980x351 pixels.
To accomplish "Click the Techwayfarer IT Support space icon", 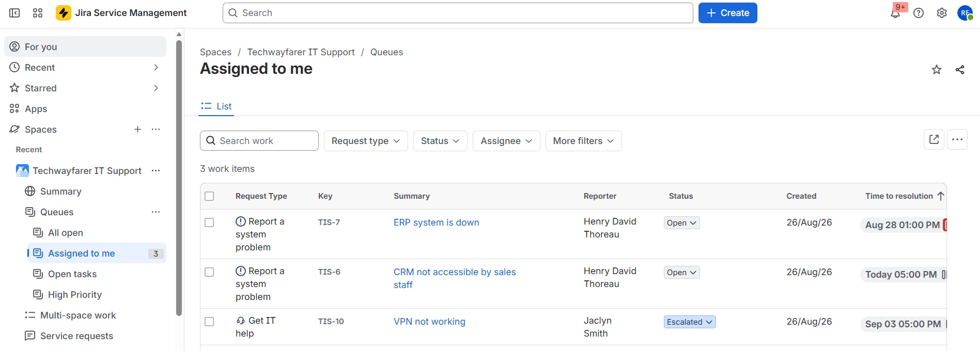I will tap(22, 170).
